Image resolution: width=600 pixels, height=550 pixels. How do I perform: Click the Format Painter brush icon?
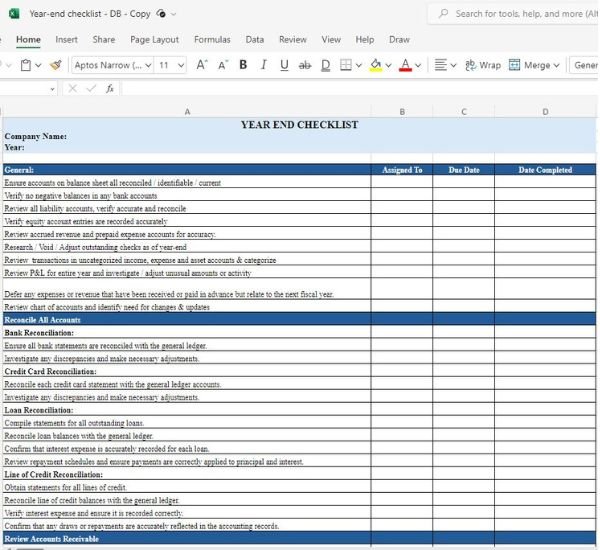(56, 65)
